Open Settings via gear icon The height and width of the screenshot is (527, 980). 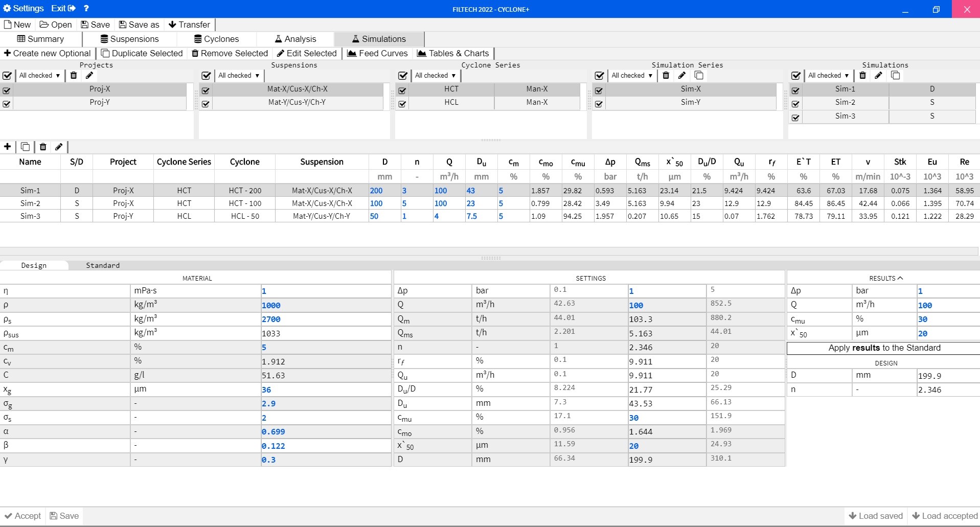pos(24,9)
